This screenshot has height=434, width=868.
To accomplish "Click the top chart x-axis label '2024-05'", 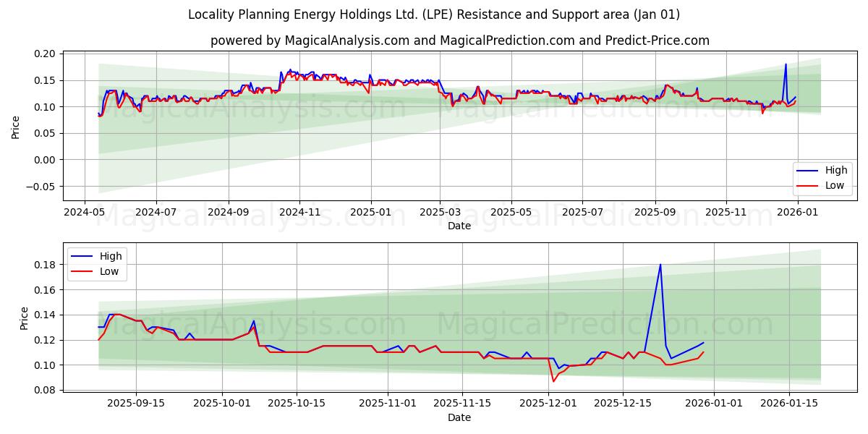I will point(85,213).
